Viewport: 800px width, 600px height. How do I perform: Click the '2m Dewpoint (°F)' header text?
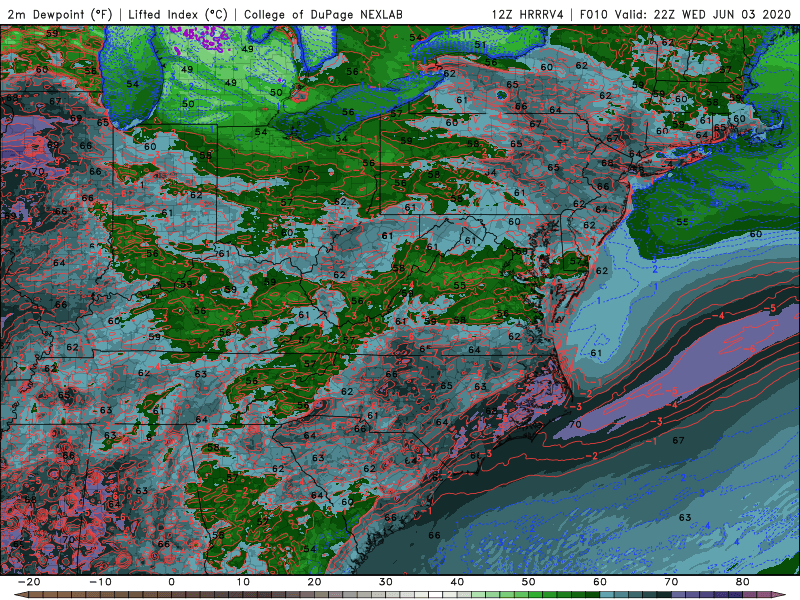(x=60, y=14)
